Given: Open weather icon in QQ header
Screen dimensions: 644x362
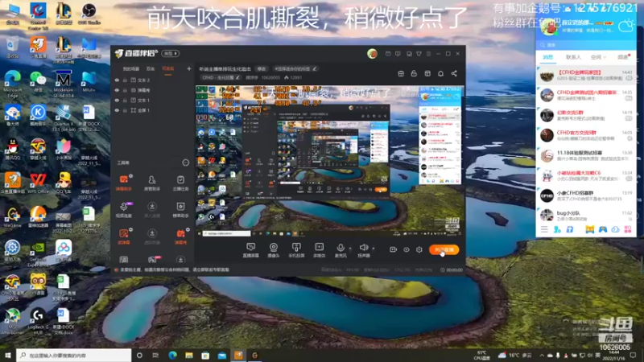Looking at the screenshot, I should [x=626, y=26].
